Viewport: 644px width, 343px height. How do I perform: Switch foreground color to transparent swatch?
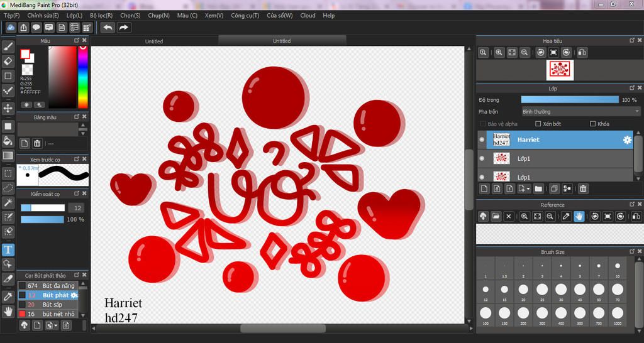pyautogui.click(x=28, y=69)
